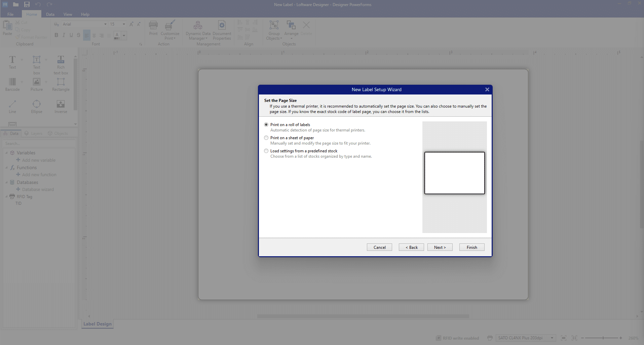Select the Ellipse tool
This screenshot has height=345, width=644.
pyautogui.click(x=36, y=106)
